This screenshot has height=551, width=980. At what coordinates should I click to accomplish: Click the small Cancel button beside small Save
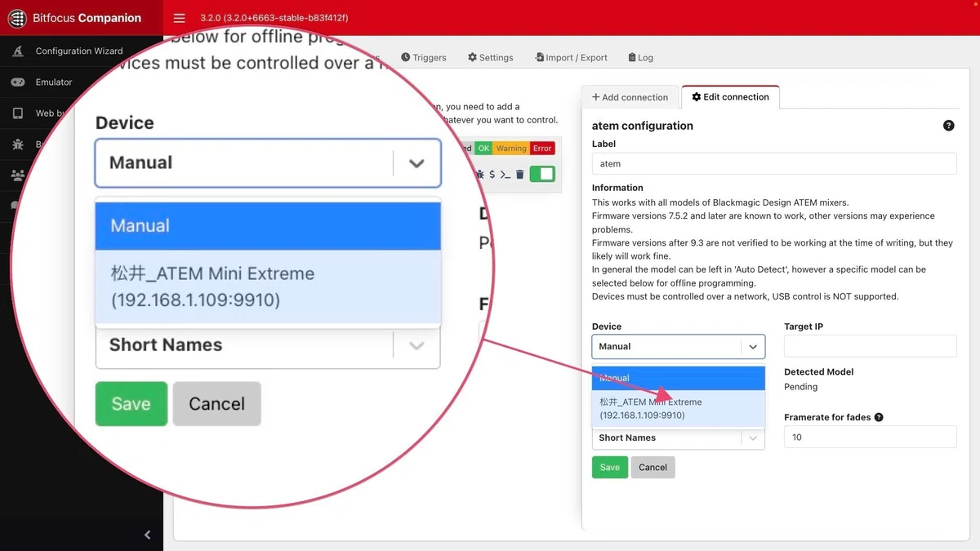(653, 468)
